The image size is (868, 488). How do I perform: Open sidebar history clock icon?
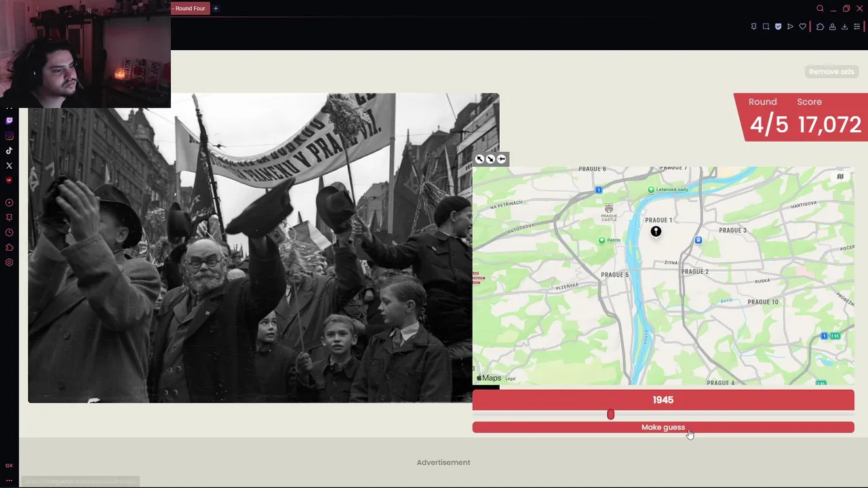9,232
